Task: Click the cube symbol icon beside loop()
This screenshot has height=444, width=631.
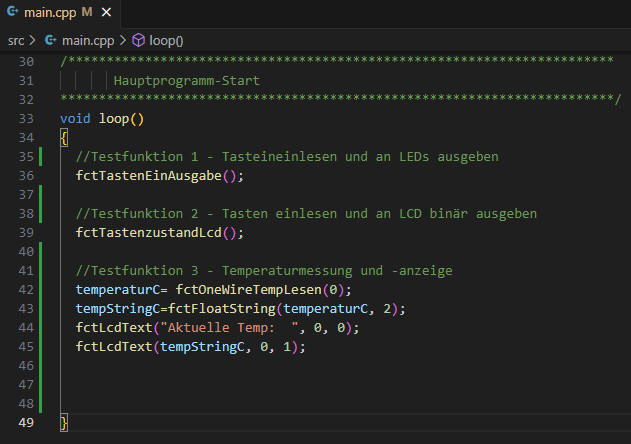Action: click(x=139, y=41)
